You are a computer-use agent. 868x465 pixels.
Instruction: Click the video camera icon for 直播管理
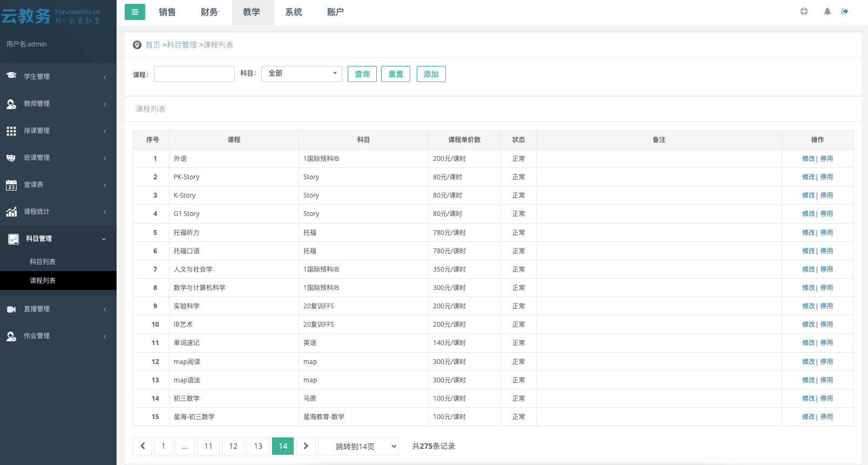point(11,309)
